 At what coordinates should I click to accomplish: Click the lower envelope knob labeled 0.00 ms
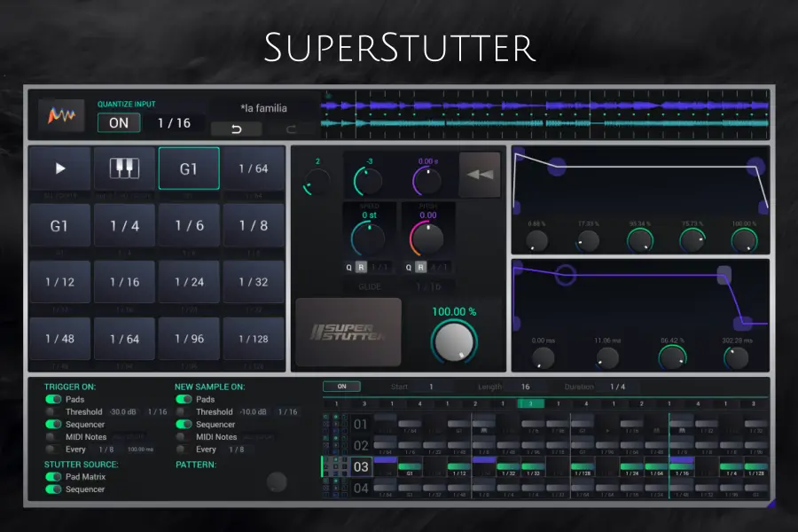[x=543, y=358]
